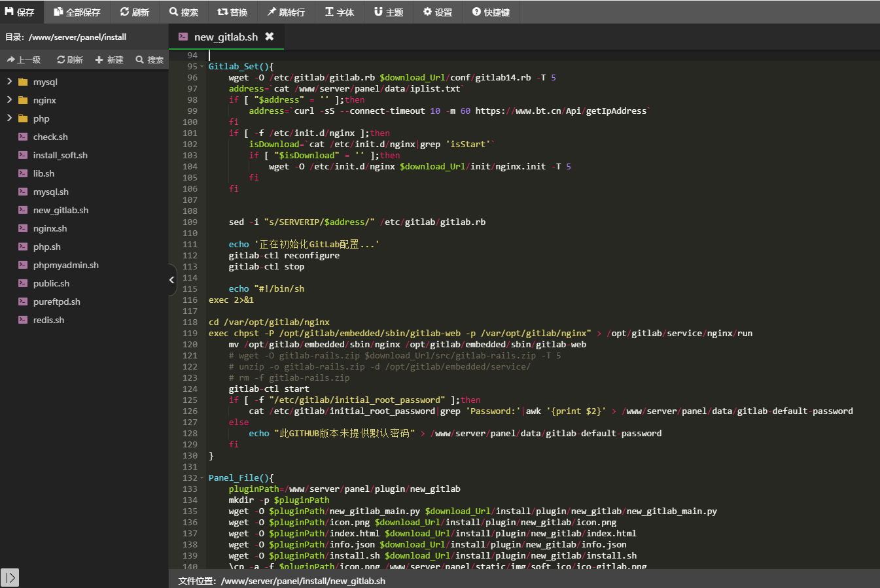Click the check.sh shell file icon
The image size is (880, 588).
(x=23, y=137)
